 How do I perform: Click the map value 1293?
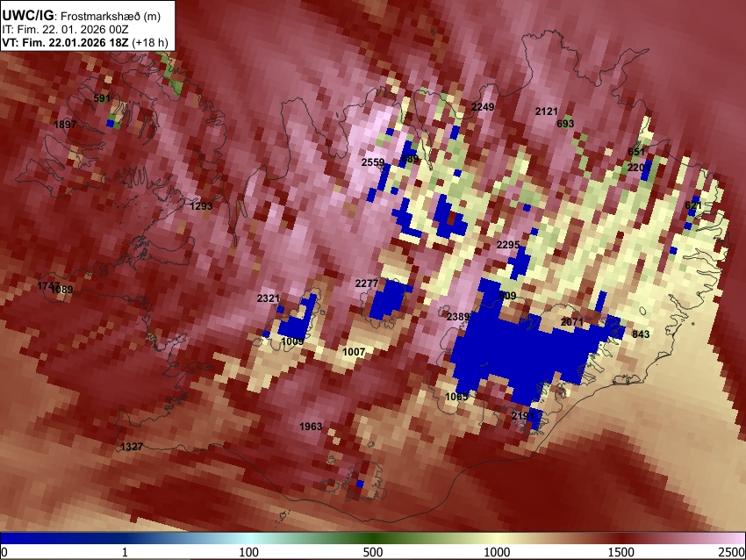pyautogui.click(x=201, y=206)
